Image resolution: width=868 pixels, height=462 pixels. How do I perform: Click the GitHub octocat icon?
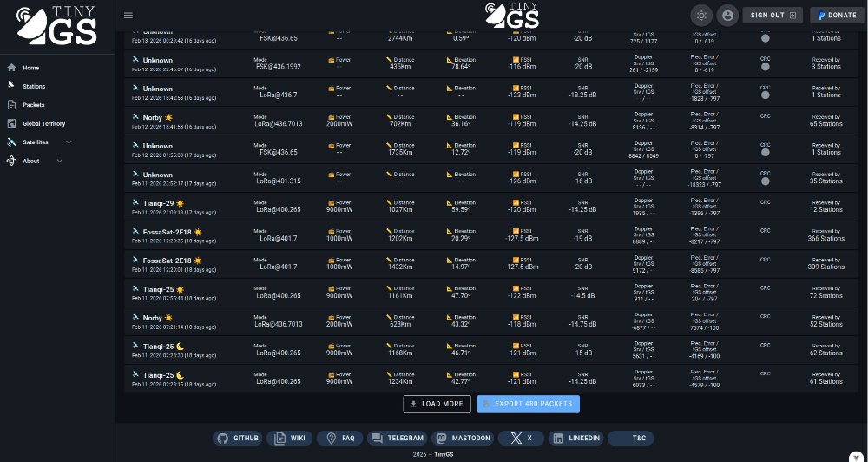(x=222, y=439)
